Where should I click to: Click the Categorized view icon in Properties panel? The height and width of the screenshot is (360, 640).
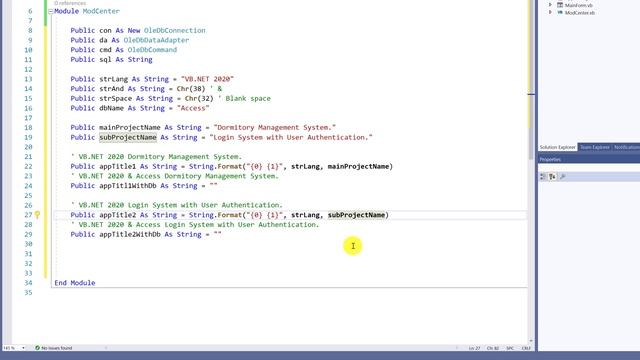coord(543,176)
